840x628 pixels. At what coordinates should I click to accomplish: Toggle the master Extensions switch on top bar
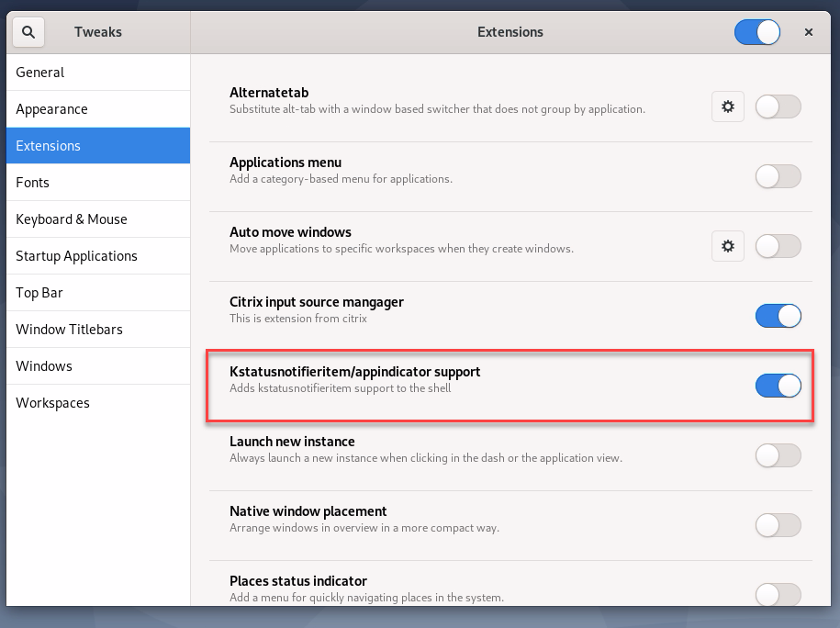756,31
